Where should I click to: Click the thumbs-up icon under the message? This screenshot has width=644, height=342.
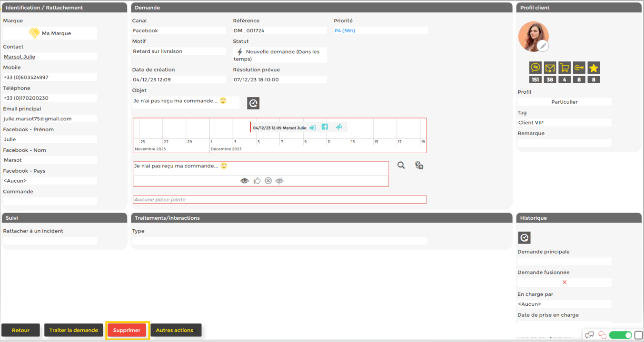257,181
